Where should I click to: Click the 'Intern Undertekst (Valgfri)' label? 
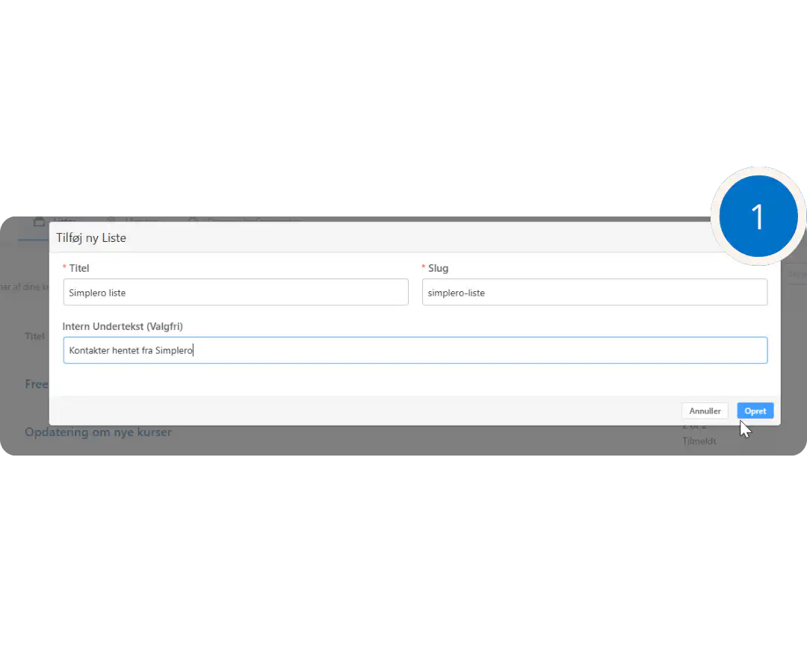tap(123, 326)
